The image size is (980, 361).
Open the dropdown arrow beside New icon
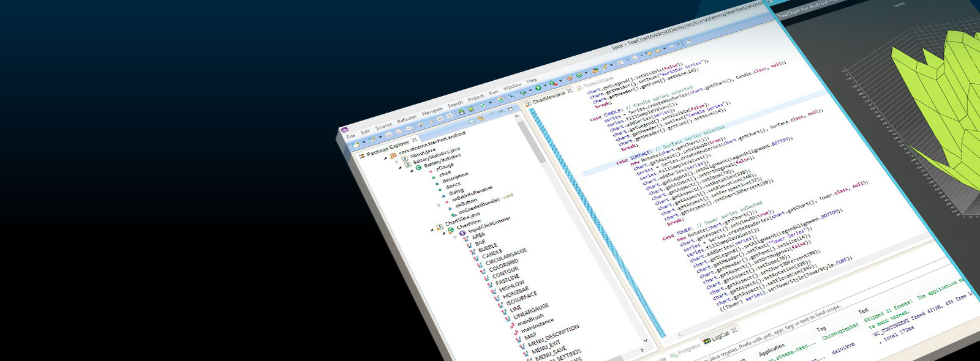click(x=363, y=142)
